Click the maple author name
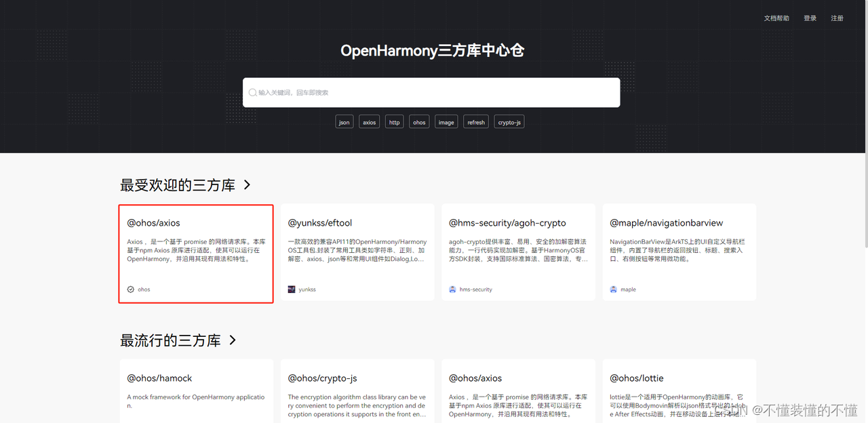The height and width of the screenshot is (423, 868). (x=629, y=289)
